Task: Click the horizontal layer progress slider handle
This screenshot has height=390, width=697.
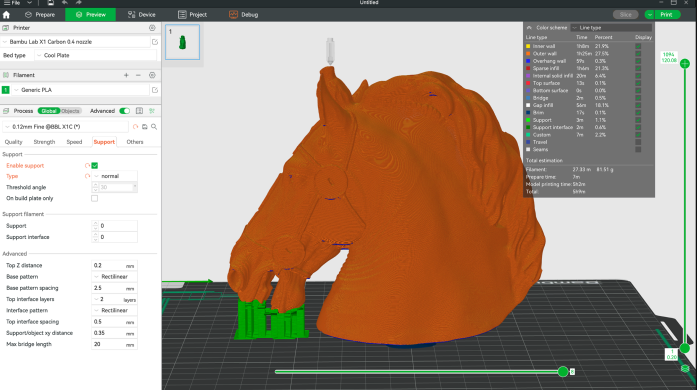Action: click(563, 371)
